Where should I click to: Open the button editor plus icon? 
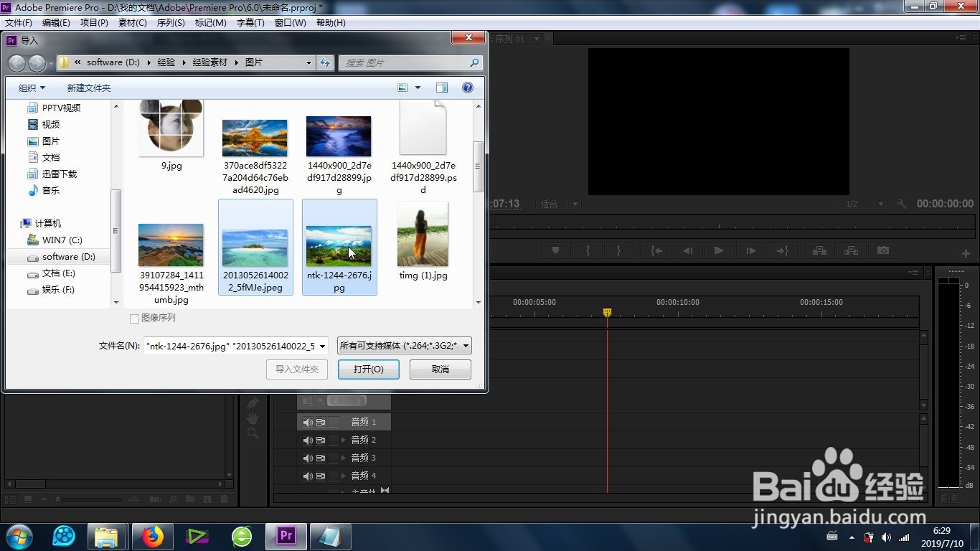point(966,253)
